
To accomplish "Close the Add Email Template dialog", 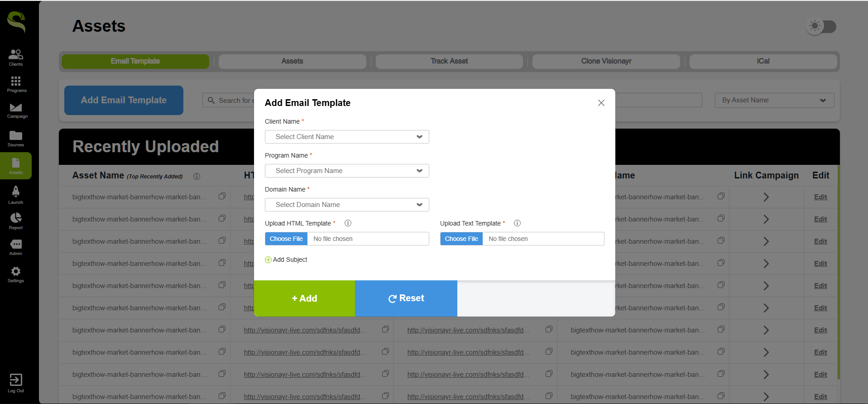I will (601, 103).
